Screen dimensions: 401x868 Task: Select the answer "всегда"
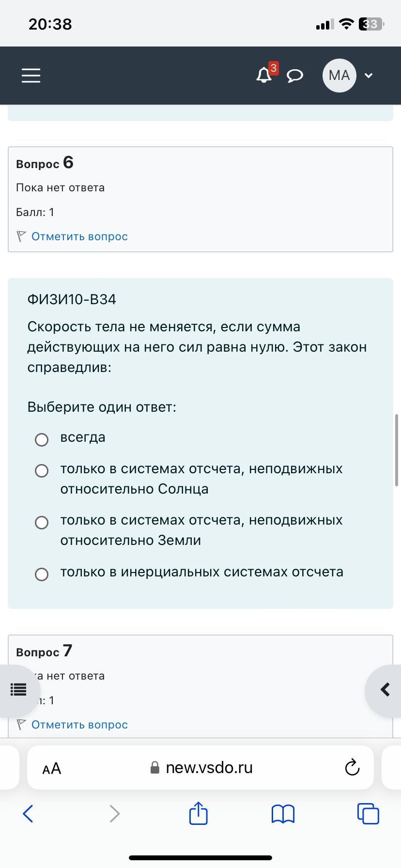(42, 439)
